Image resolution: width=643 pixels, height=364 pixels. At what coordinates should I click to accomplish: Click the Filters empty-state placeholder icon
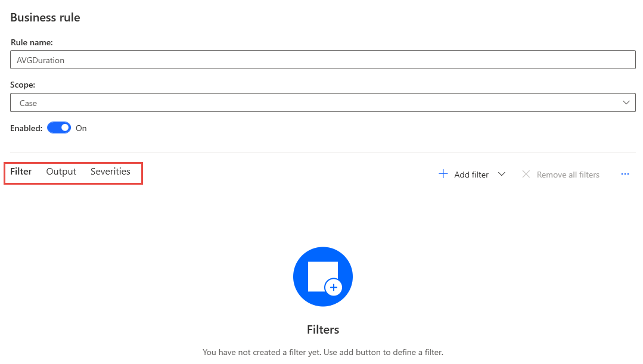point(322,276)
